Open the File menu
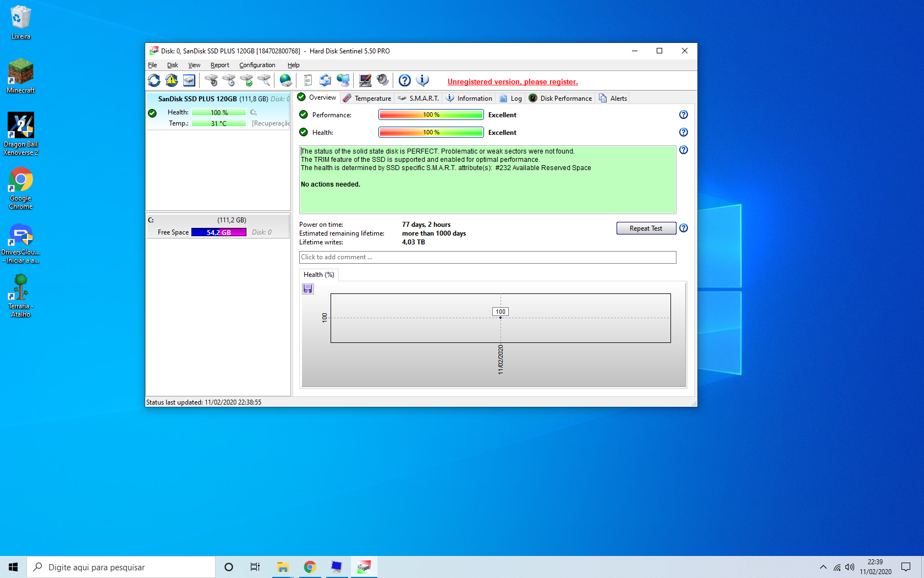 [152, 65]
